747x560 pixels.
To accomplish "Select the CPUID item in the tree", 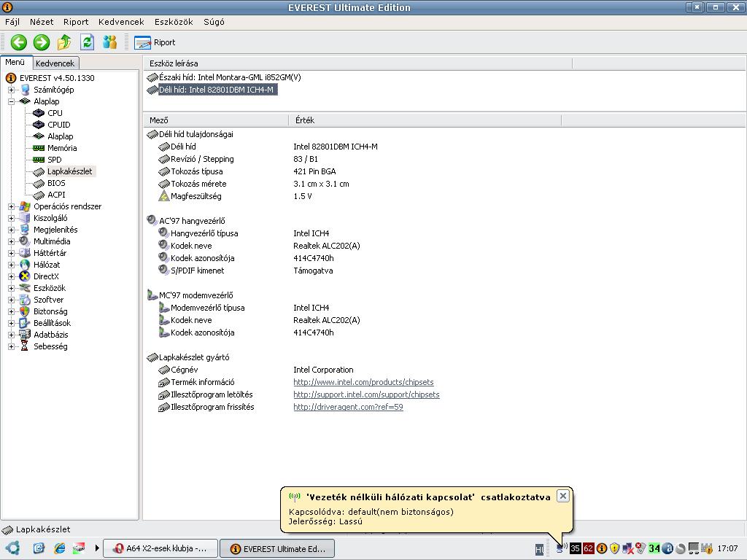I will 58,125.
